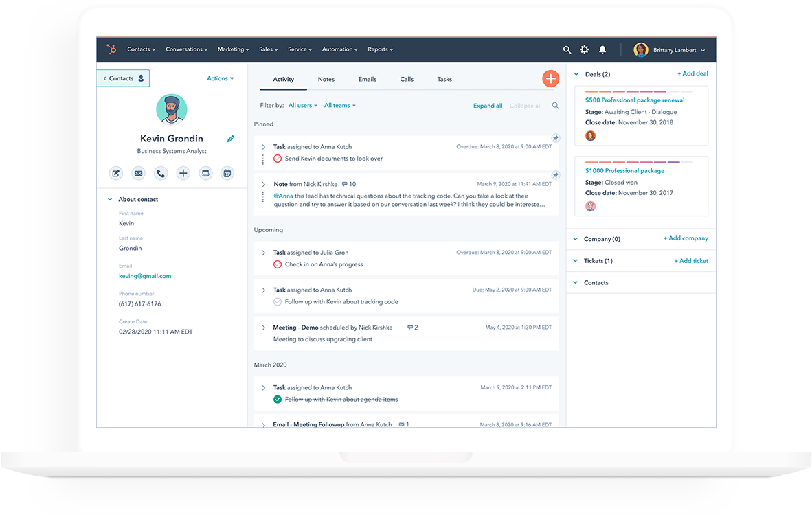Click the HubSpot sprocket logo

[x=111, y=49]
